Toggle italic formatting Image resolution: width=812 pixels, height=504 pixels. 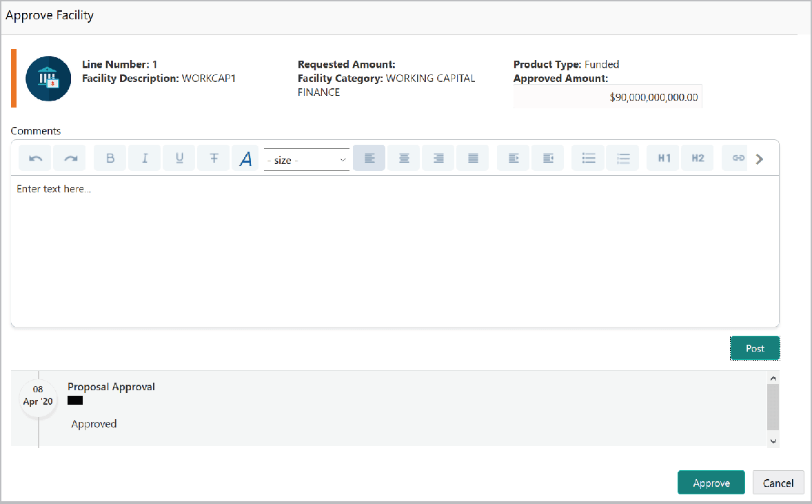[x=145, y=158]
